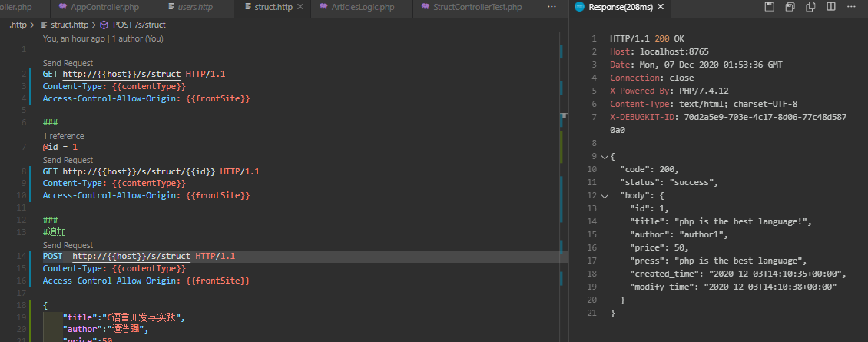
Task: Save the full response to file
Action: click(770, 8)
